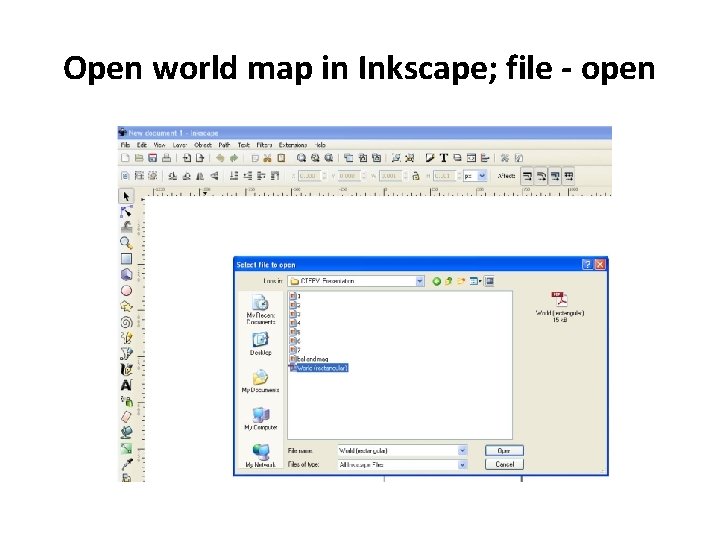Viewport: 720px width, 540px height.
Task: Select file named 1 in list
Action: pos(295,296)
